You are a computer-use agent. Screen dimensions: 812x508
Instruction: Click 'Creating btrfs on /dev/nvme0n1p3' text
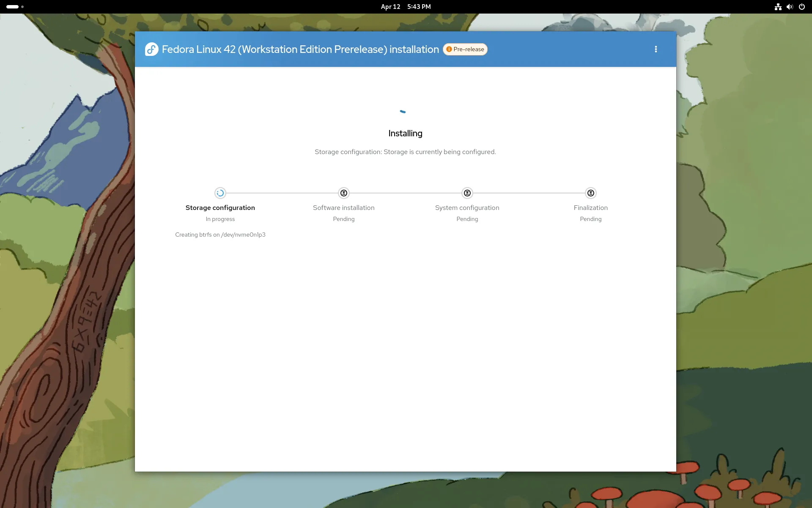pos(220,235)
